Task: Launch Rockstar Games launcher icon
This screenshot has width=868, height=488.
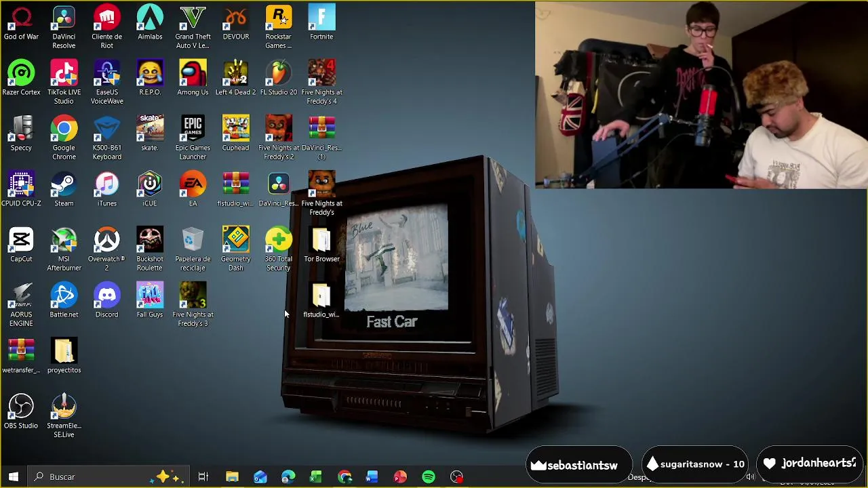Action: tap(279, 27)
